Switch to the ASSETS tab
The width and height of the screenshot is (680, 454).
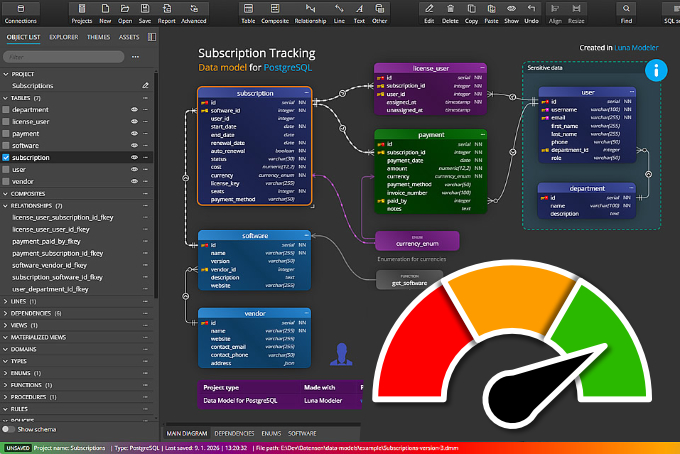click(129, 37)
